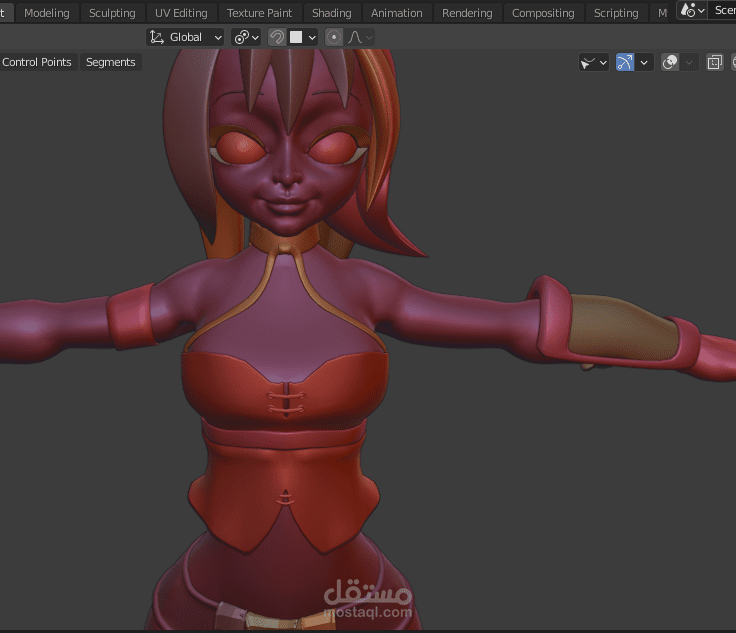The width and height of the screenshot is (736, 633).
Task: Switch to the Sculpting workspace tab
Action: pos(112,13)
